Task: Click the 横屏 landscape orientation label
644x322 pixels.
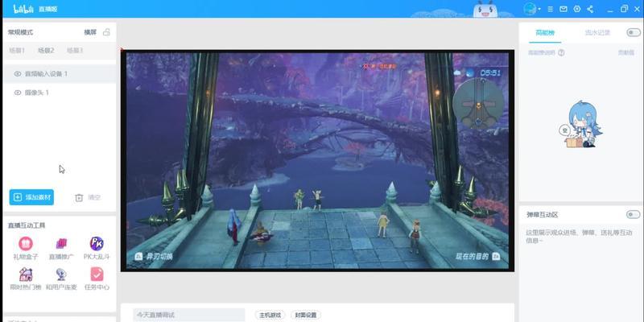Action: pos(90,32)
